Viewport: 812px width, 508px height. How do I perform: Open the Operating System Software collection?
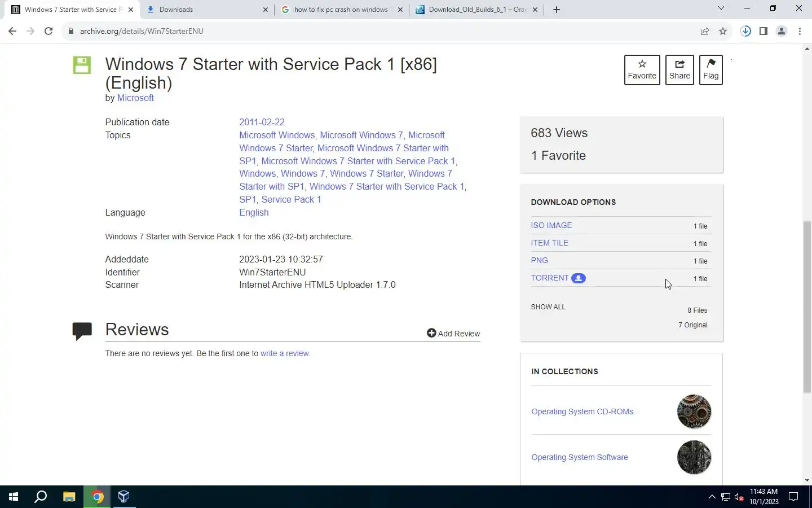[579, 457]
